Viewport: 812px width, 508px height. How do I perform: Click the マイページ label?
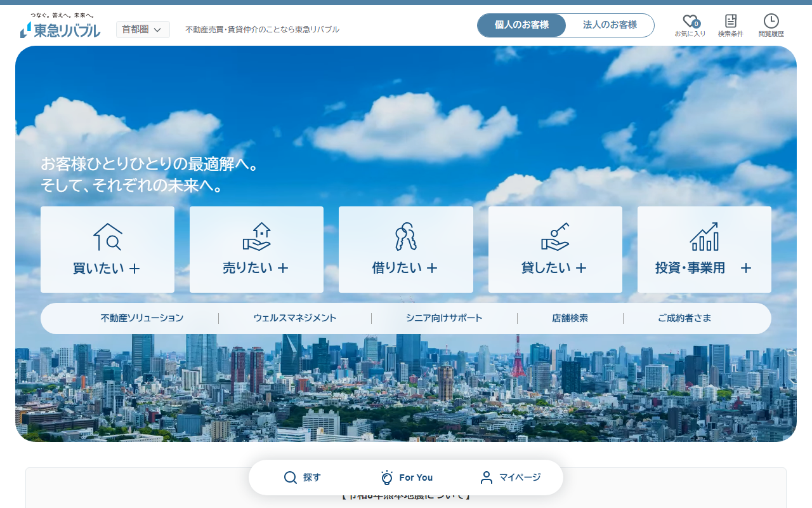click(x=520, y=478)
